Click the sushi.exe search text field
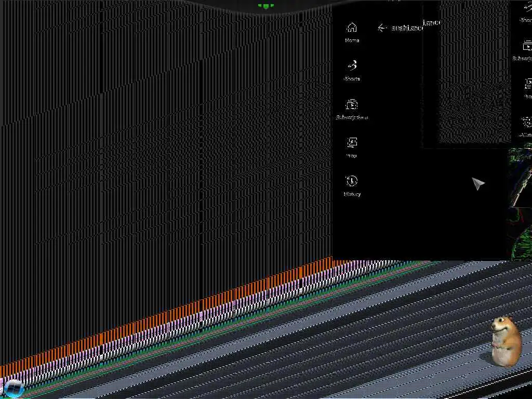The image size is (532, 399). [407, 28]
